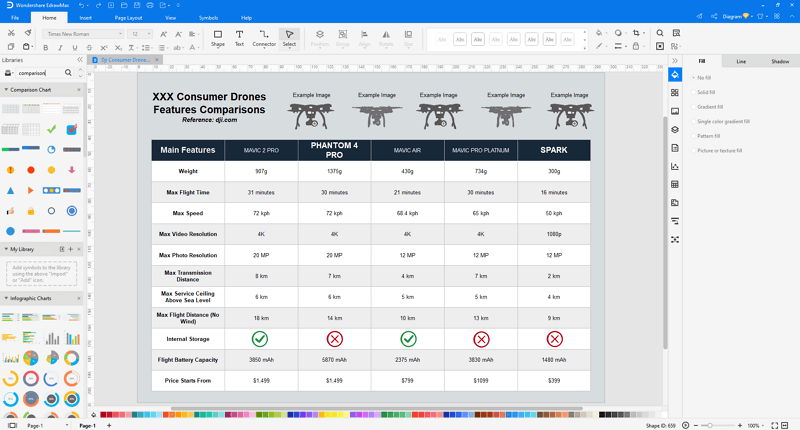Image resolution: width=800 pixels, height=430 pixels.
Task: Select the Solid fill radio option
Action: (x=704, y=92)
